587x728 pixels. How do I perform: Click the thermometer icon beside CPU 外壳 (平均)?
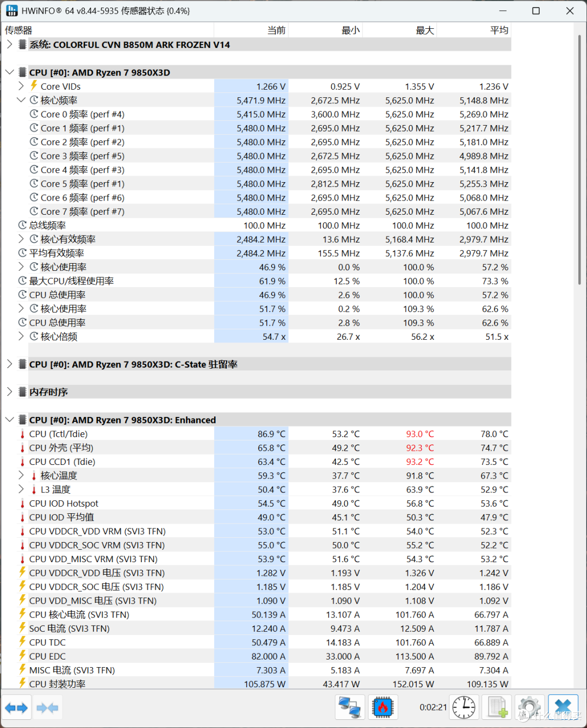click(22, 448)
